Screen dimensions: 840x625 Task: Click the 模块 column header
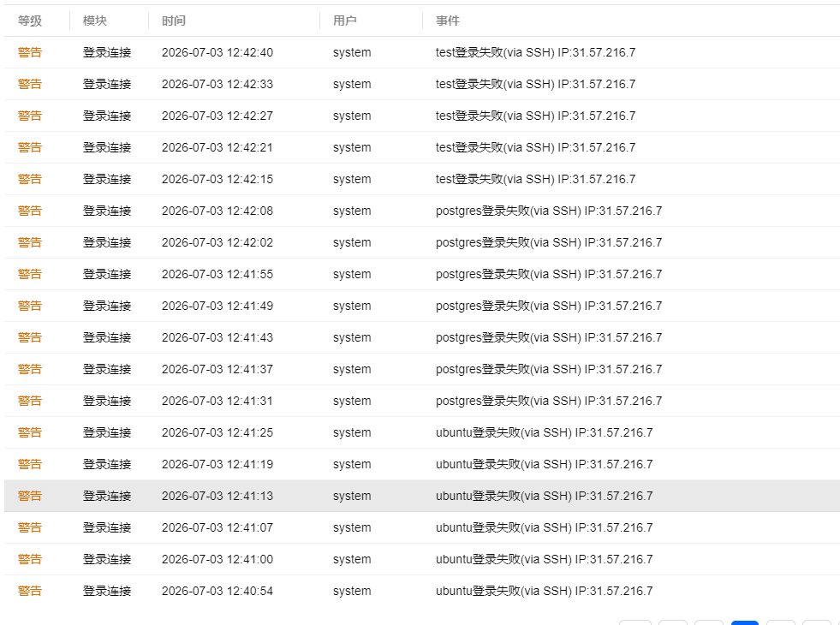tap(95, 21)
